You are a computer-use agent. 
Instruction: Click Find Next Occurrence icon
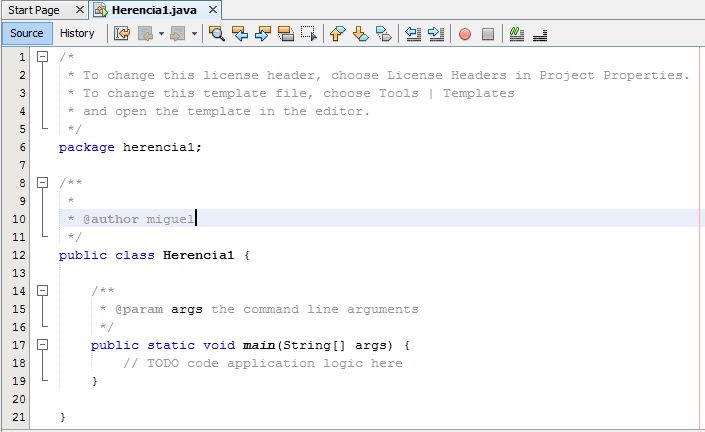[x=263, y=33]
